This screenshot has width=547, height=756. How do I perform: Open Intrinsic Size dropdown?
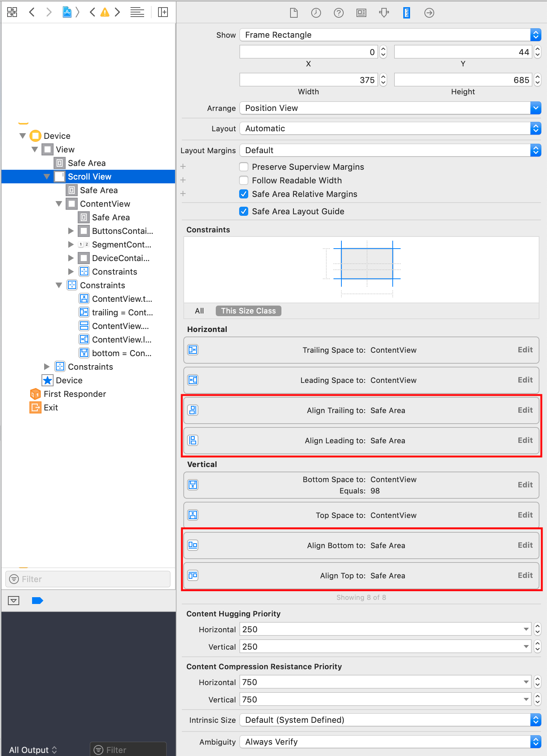(390, 720)
